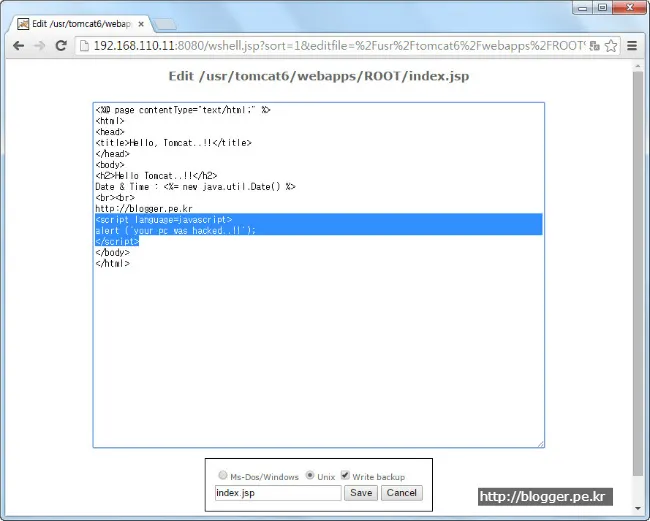Click the translate icon in address bar

click(594, 46)
